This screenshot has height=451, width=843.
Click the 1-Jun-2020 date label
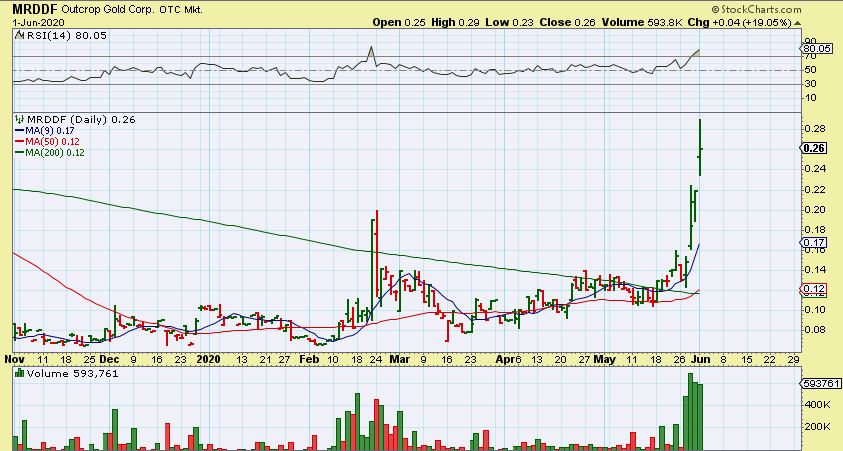(x=39, y=23)
